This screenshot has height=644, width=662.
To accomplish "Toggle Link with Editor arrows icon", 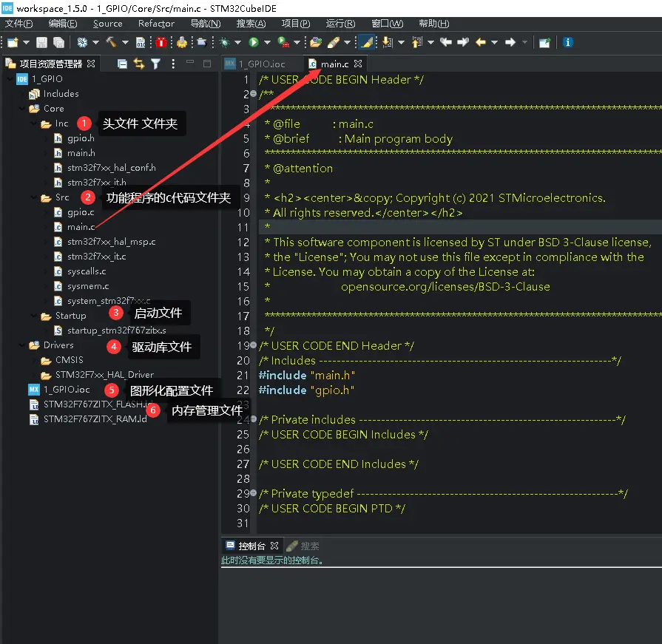I will (x=139, y=64).
